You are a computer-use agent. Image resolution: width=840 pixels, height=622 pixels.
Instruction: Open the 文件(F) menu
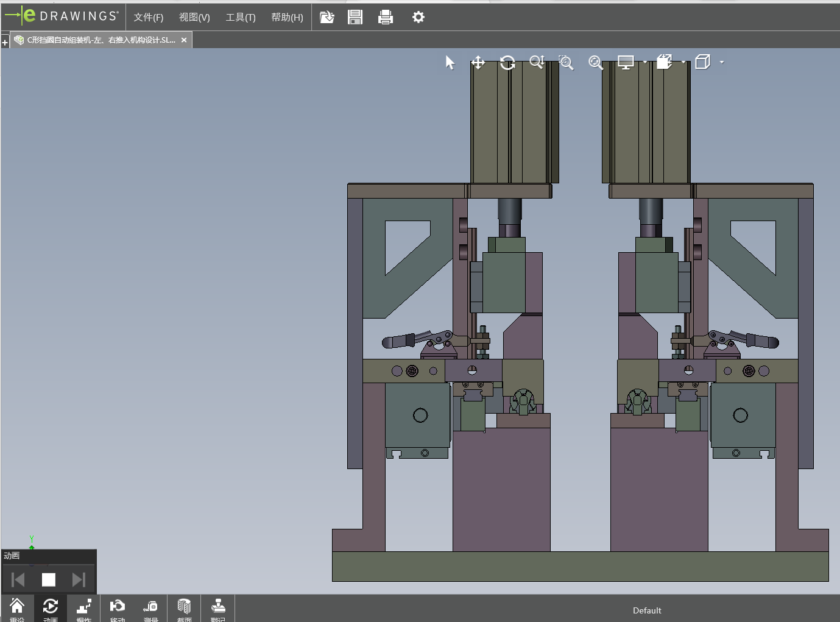coord(149,17)
